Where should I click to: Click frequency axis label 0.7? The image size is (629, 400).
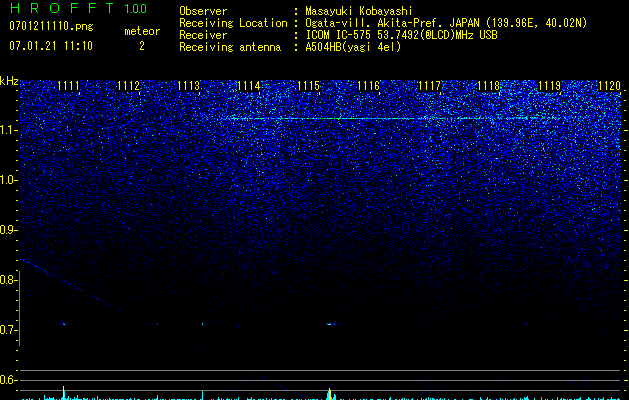[x=8, y=330]
